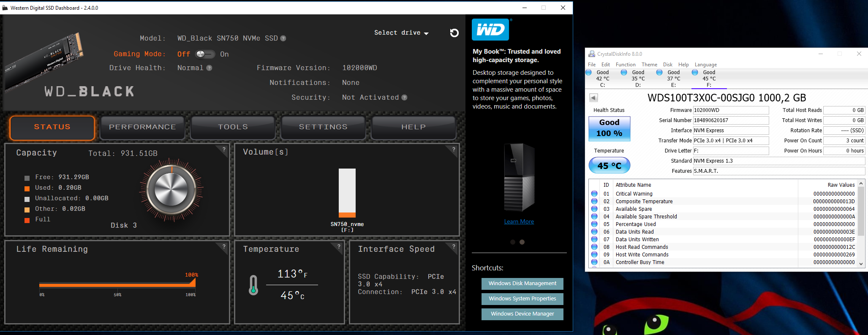Click the SN750_nvme volume usage bar
Image resolution: width=868 pixels, height=335 pixels.
(x=347, y=193)
